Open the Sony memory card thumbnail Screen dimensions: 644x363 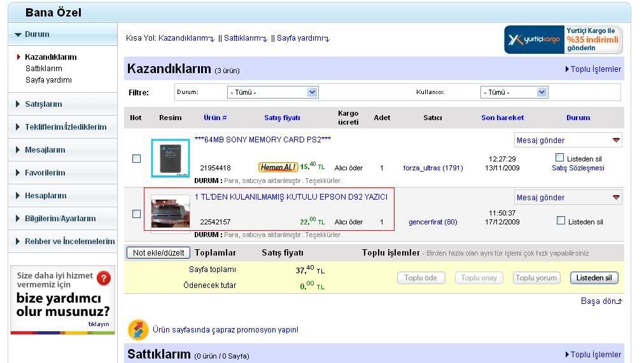click(x=171, y=158)
